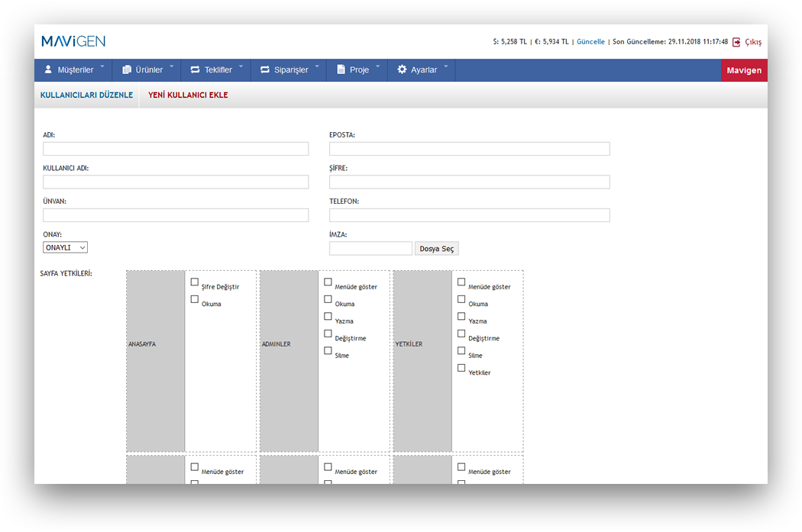Select YENİ KULLANICI EKLE tab

[x=188, y=95]
